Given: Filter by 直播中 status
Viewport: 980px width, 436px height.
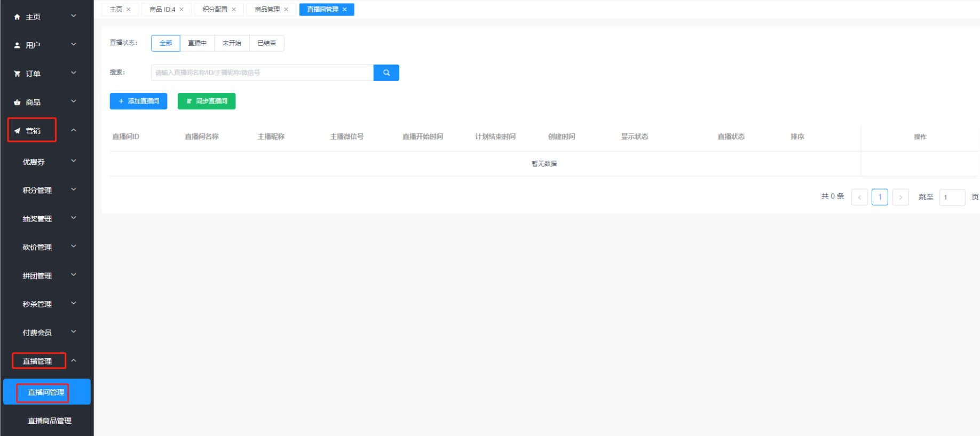Looking at the screenshot, I should coord(197,43).
